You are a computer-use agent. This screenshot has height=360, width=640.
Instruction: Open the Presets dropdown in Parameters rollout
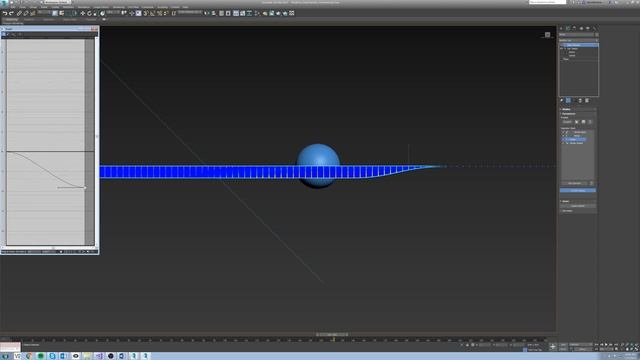(567, 122)
